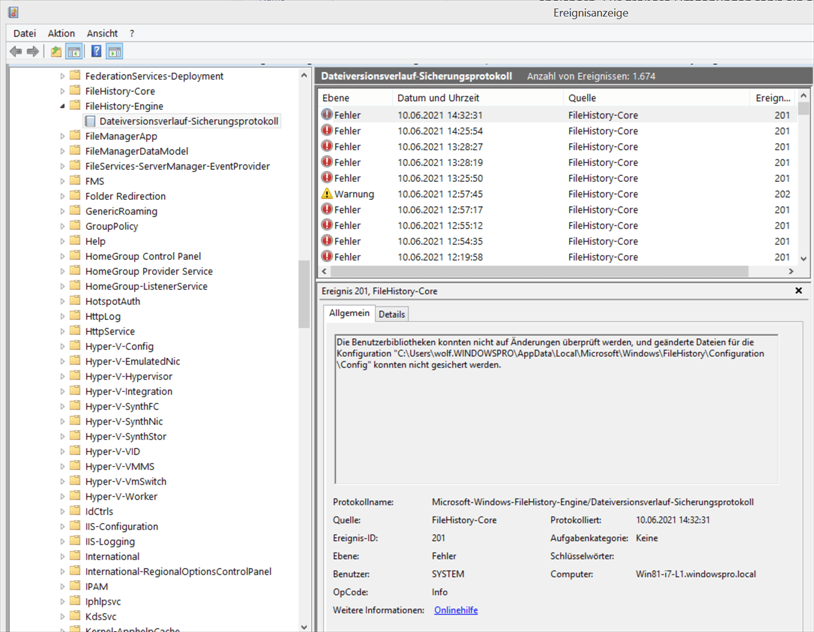Select the Warnung event at 12:57:45
814x632 pixels.
[x=557, y=194]
